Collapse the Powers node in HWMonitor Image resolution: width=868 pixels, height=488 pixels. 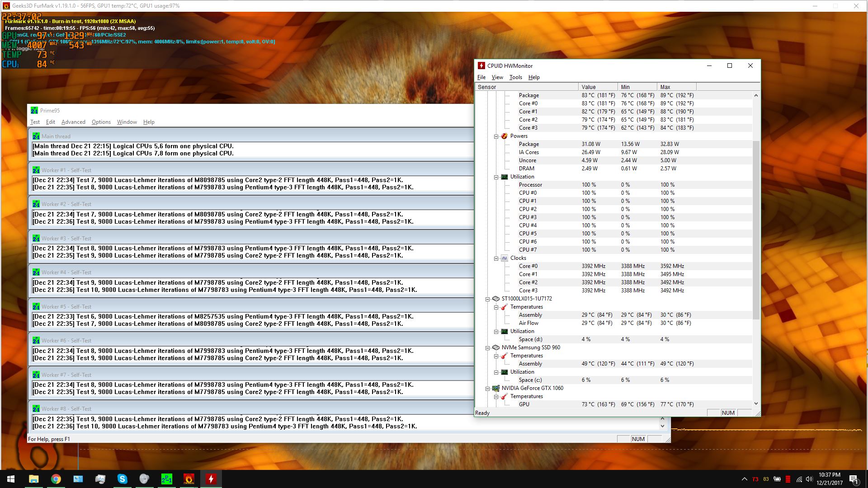[496, 136]
